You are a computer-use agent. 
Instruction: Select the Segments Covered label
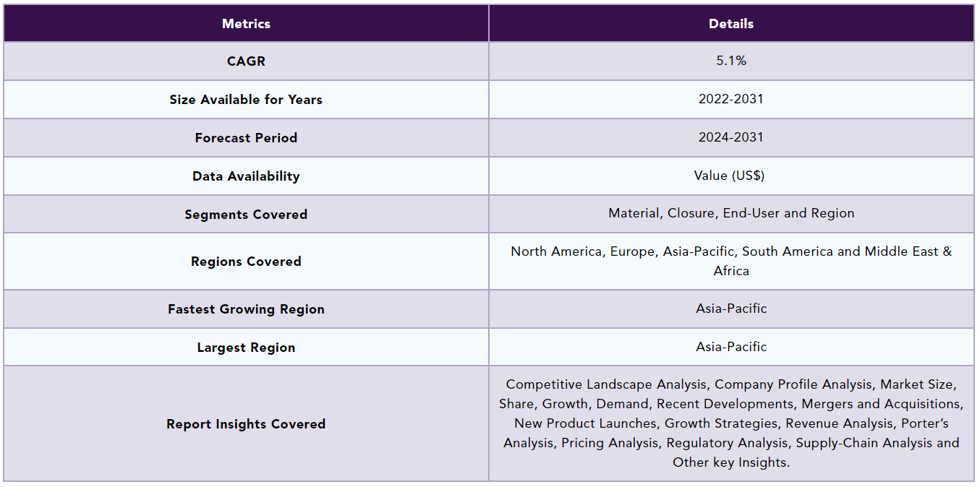[x=246, y=215]
